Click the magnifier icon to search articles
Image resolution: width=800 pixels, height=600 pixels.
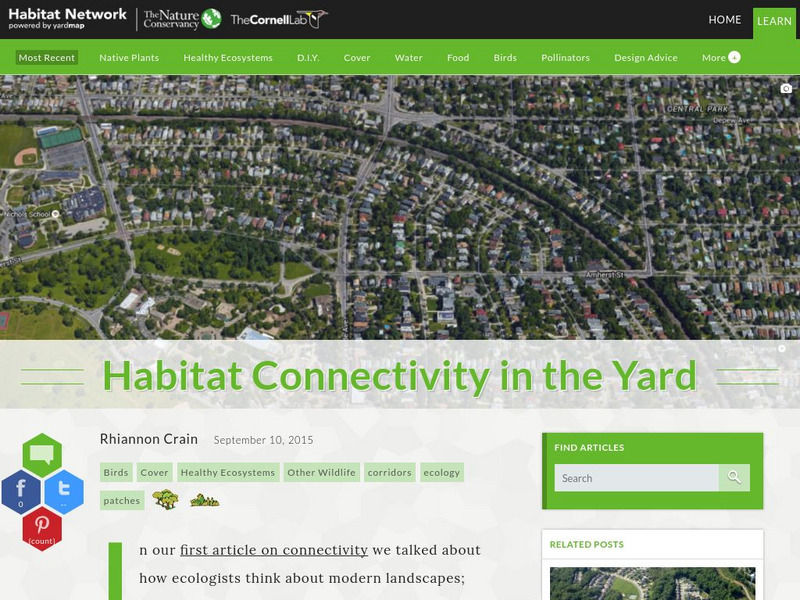pyautogui.click(x=734, y=478)
